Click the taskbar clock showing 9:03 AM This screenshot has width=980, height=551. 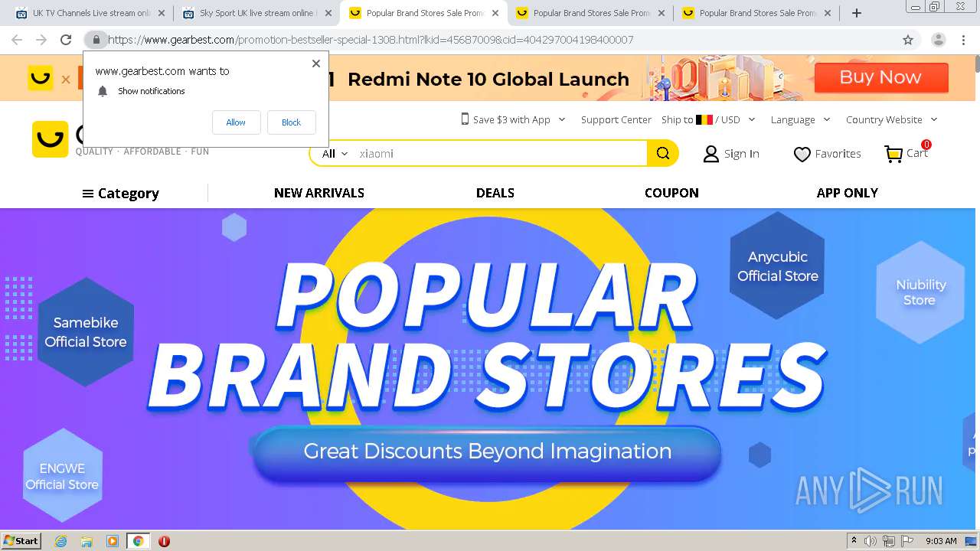[x=941, y=541]
